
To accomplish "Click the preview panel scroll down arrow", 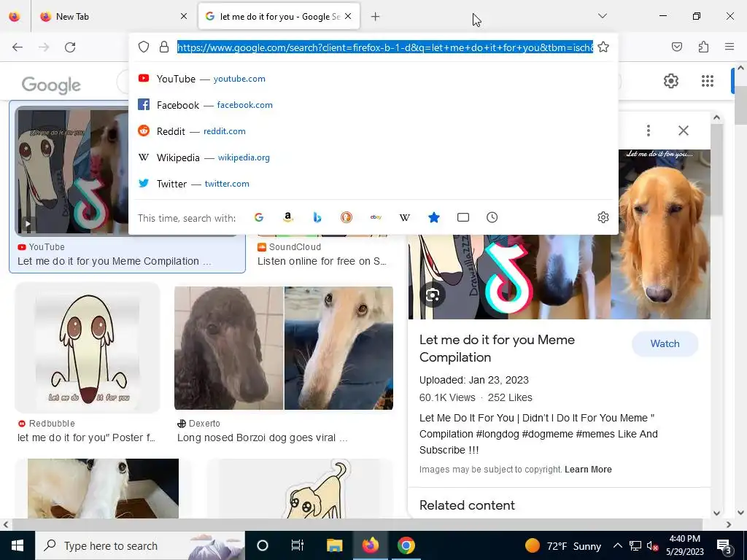I will [716, 513].
